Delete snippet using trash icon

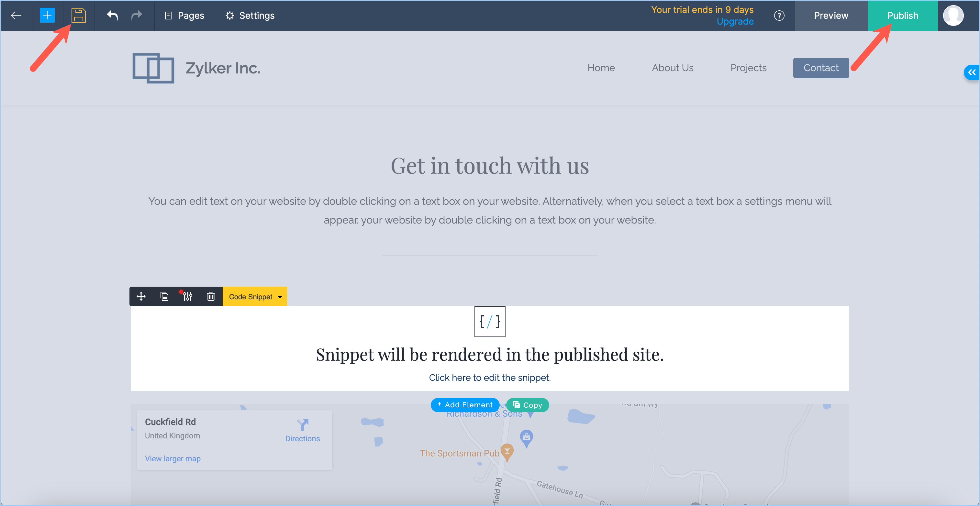pyautogui.click(x=211, y=297)
